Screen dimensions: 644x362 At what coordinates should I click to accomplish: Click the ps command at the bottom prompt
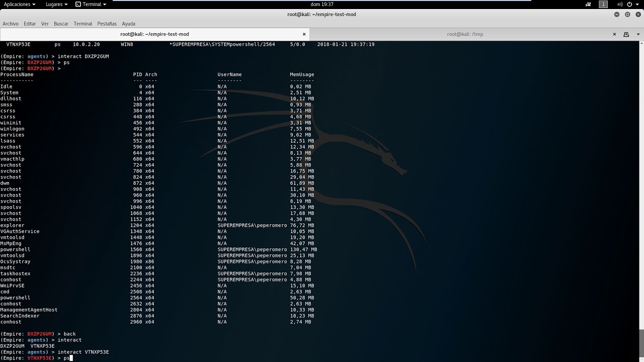(x=66, y=358)
